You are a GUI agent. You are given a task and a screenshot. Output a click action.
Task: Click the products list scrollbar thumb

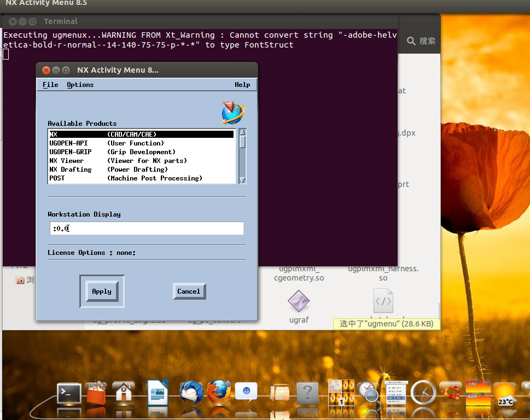click(242, 142)
